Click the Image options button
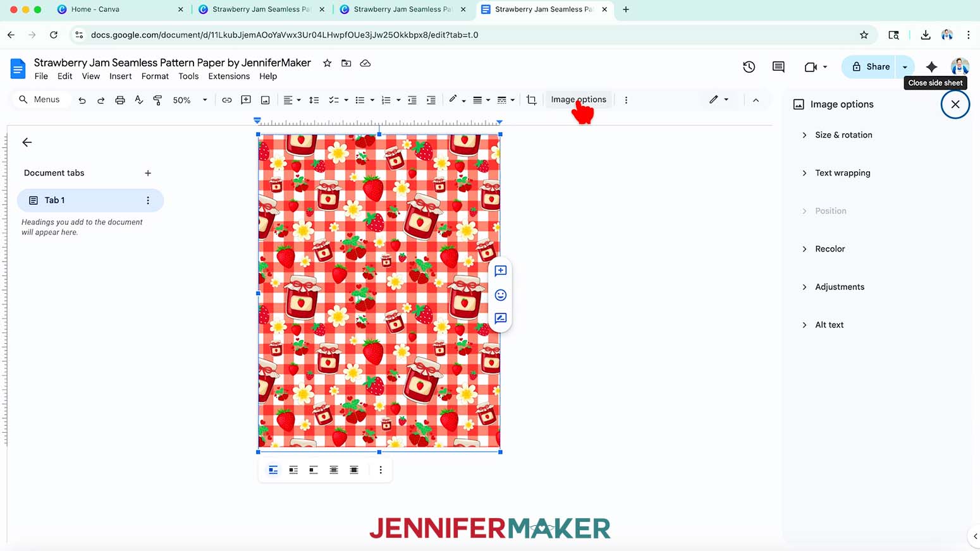980x551 pixels. point(579,99)
